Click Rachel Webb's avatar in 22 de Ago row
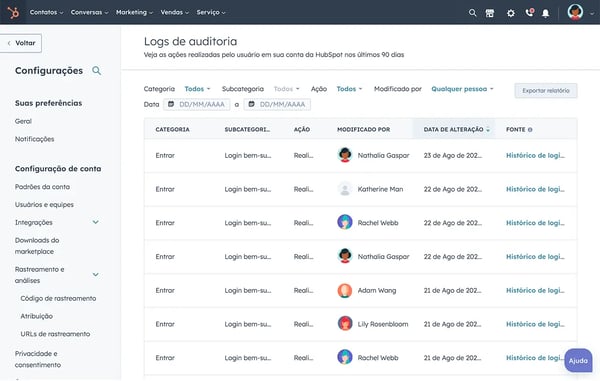 (345, 222)
